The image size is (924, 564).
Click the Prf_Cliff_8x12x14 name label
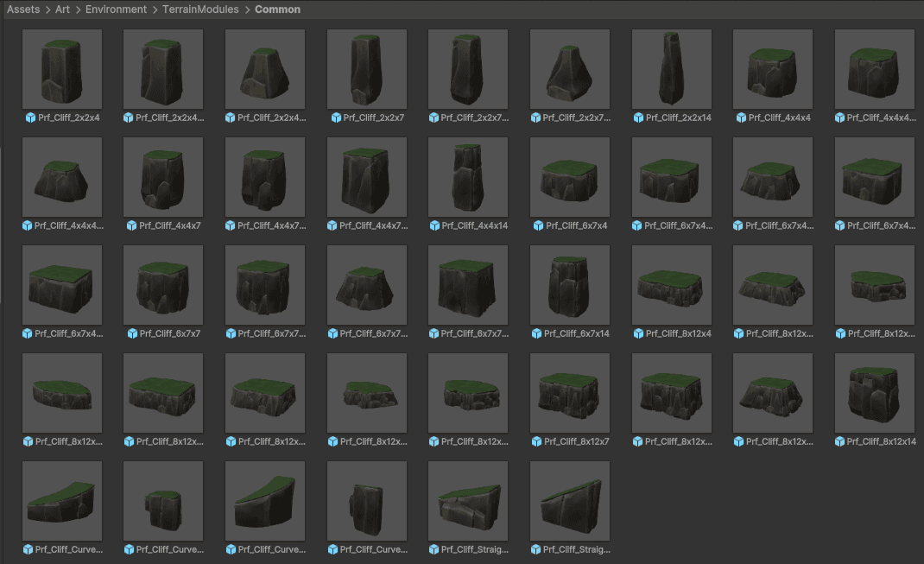(x=881, y=441)
